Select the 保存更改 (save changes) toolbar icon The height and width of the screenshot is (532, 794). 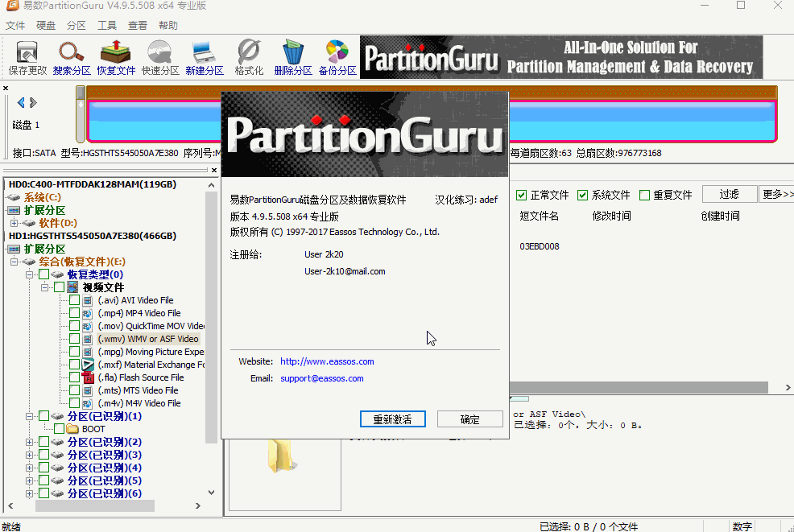coord(27,55)
